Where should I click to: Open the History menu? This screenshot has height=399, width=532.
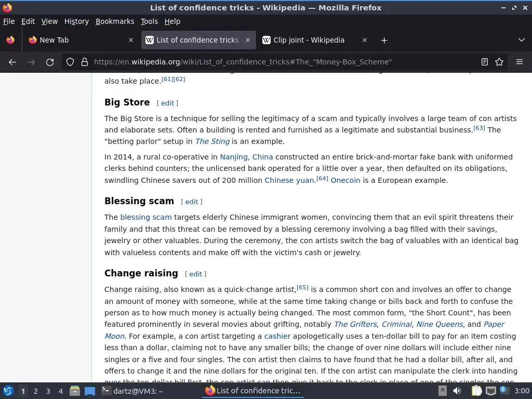tap(76, 21)
